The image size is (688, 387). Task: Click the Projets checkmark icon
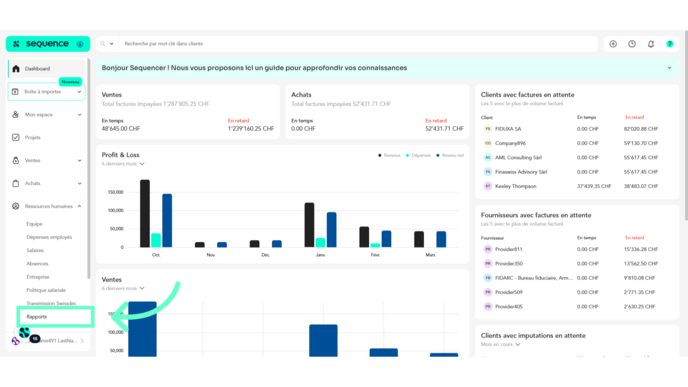point(15,137)
